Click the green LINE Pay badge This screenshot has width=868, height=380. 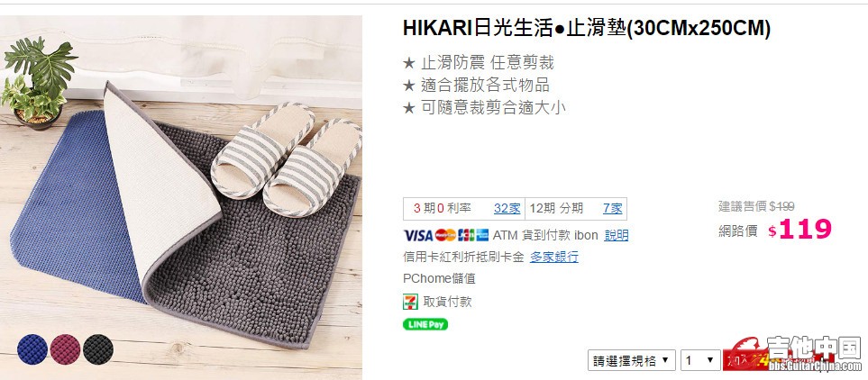425,325
